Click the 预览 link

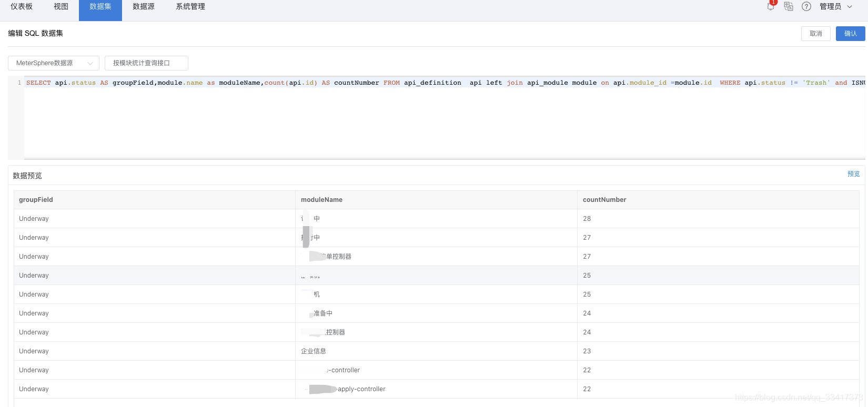(853, 174)
